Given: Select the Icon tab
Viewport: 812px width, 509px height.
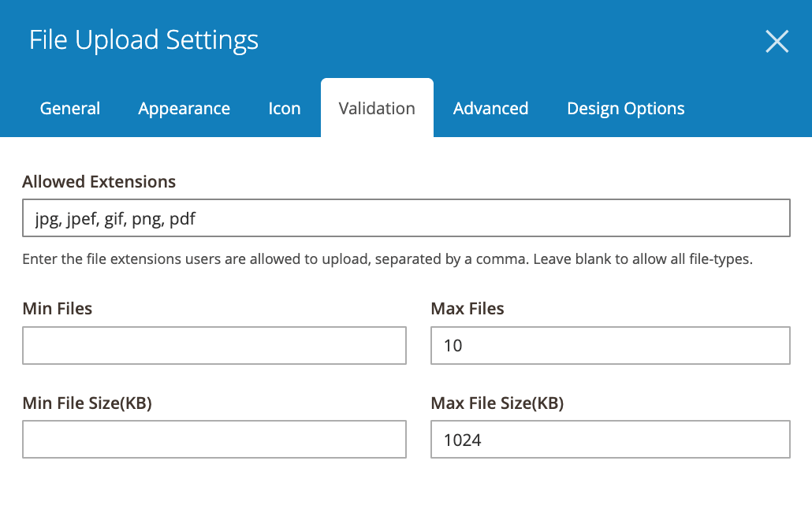Looking at the screenshot, I should 285,108.
